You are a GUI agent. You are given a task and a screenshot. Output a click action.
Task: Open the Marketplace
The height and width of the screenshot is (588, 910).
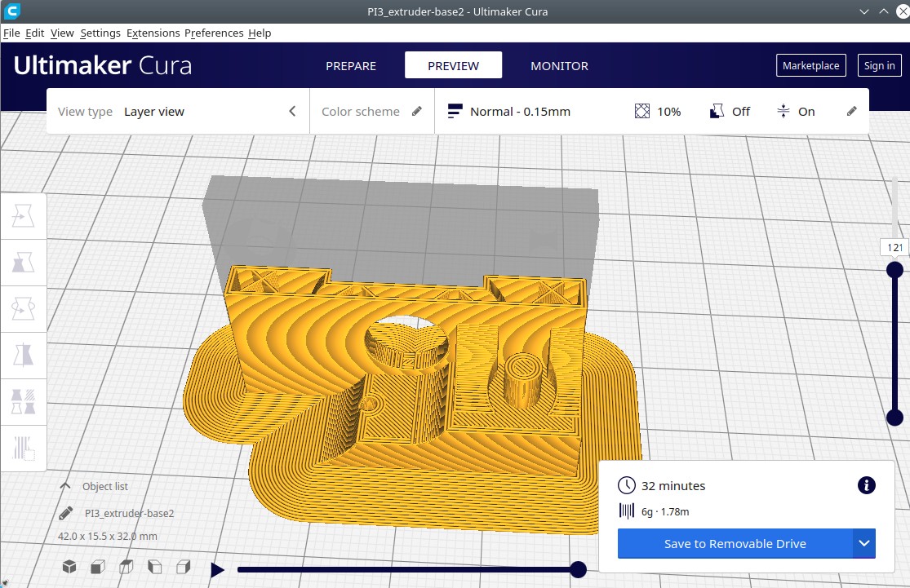(x=810, y=66)
